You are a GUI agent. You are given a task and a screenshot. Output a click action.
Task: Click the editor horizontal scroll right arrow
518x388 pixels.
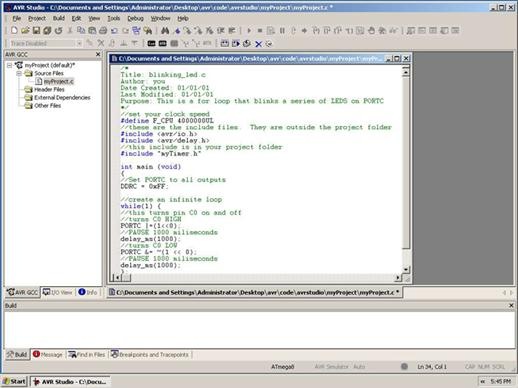click(398, 277)
